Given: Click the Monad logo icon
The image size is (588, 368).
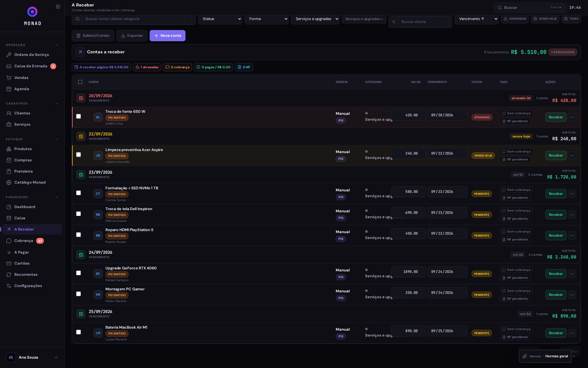Looking at the screenshot, I should (32, 12).
